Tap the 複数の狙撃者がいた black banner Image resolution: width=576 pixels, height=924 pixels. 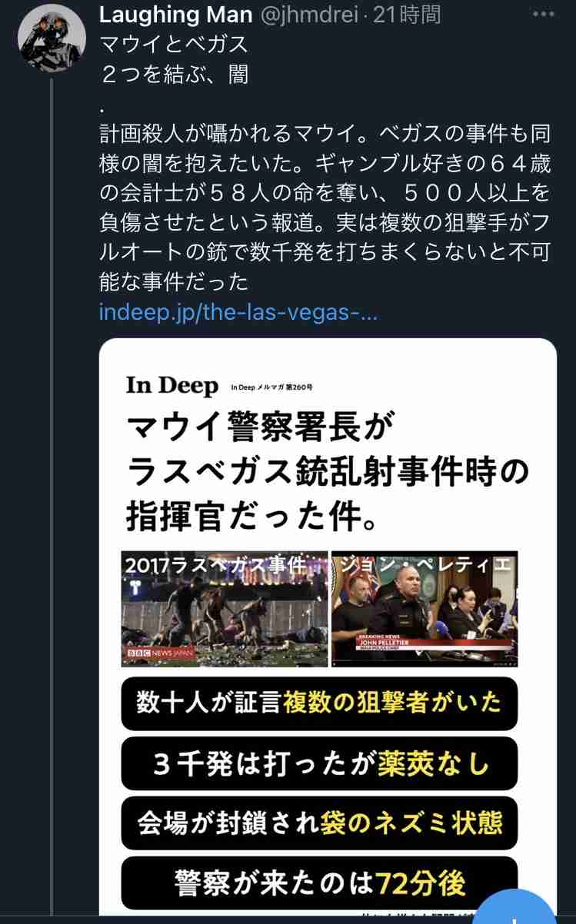(x=319, y=703)
